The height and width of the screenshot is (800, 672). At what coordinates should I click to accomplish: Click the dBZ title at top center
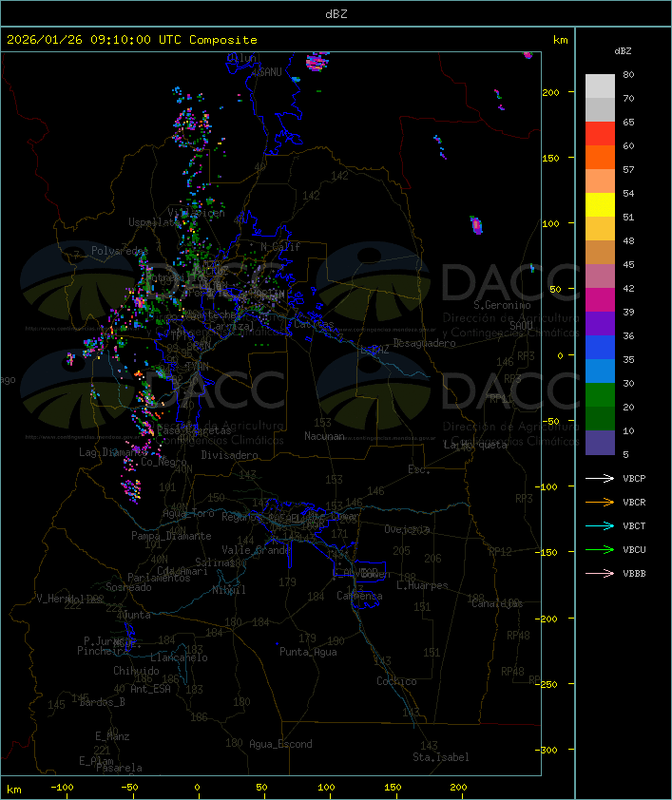tap(336, 12)
